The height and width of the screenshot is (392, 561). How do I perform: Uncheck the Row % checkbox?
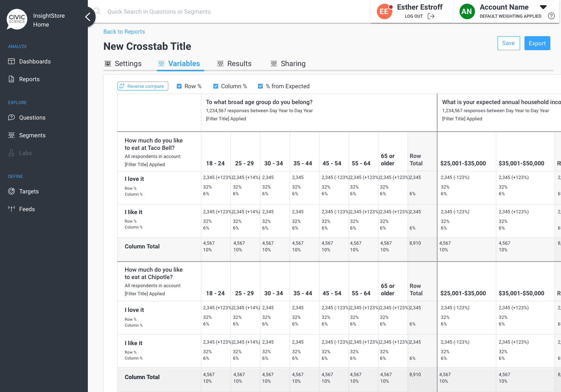[x=179, y=86]
